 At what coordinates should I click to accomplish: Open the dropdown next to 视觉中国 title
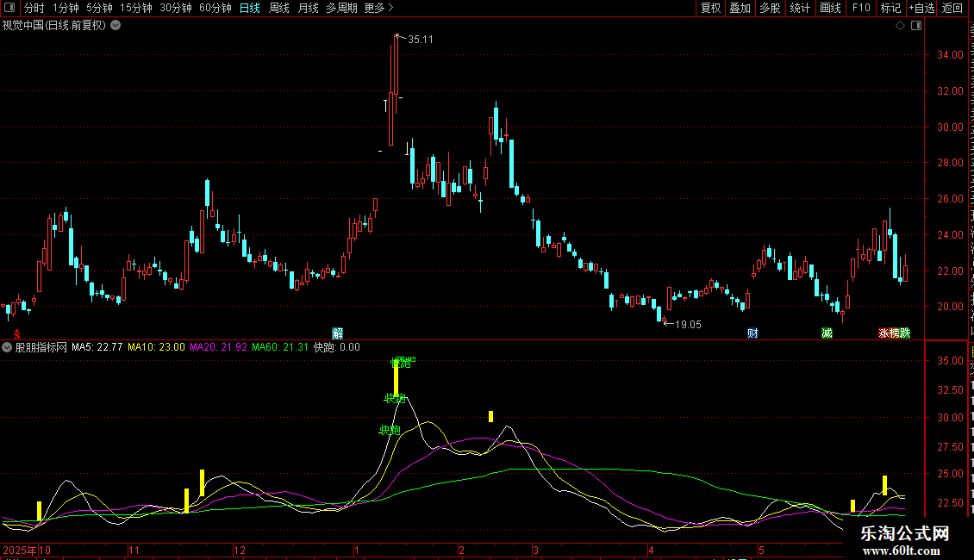116,26
